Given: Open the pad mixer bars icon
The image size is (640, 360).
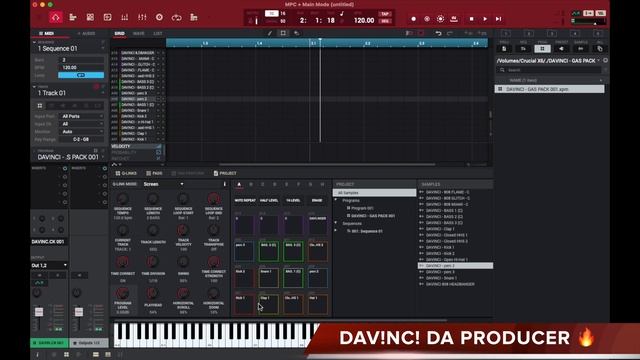Looking at the screenshot, I should (124, 18).
